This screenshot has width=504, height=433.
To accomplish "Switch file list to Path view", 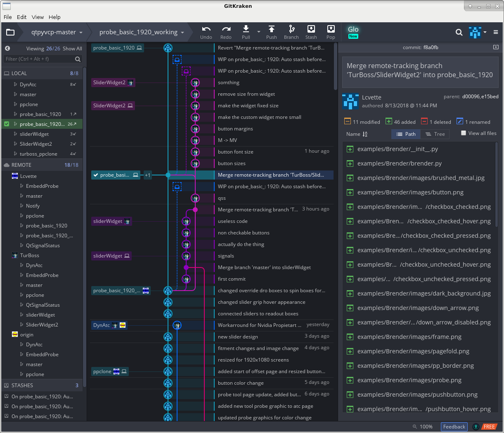I will click(406, 134).
